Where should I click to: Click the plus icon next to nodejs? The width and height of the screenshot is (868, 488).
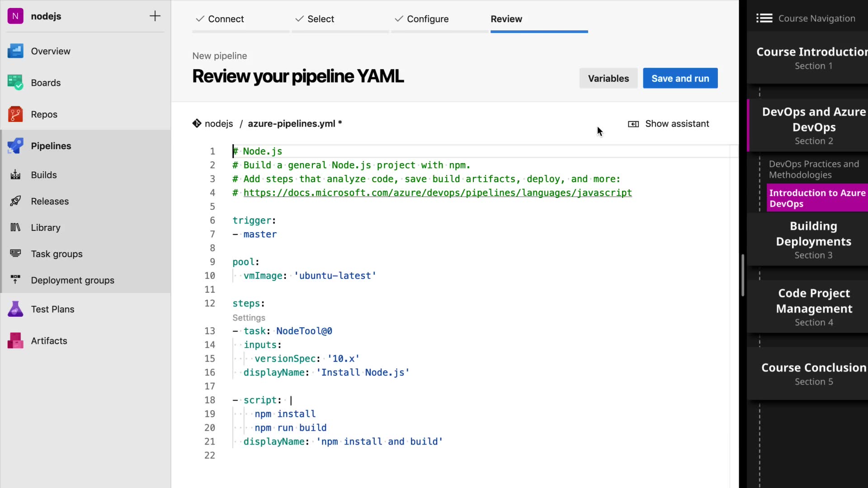tap(155, 16)
